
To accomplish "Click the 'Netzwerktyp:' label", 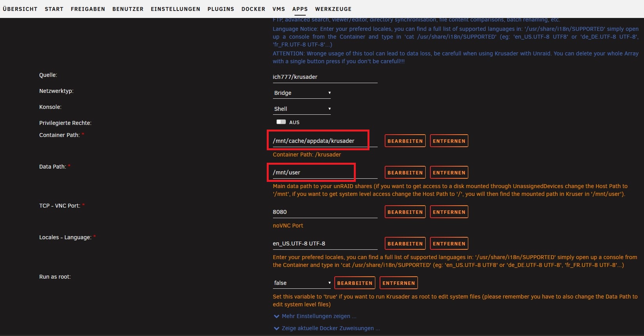I will [x=56, y=91].
